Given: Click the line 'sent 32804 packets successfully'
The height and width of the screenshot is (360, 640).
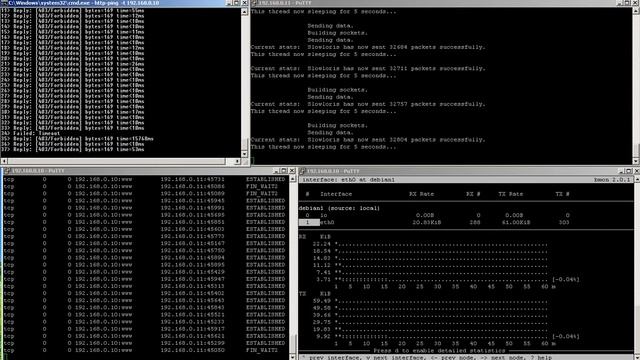Looking at the screenshot, I should [x=368, y=140].
